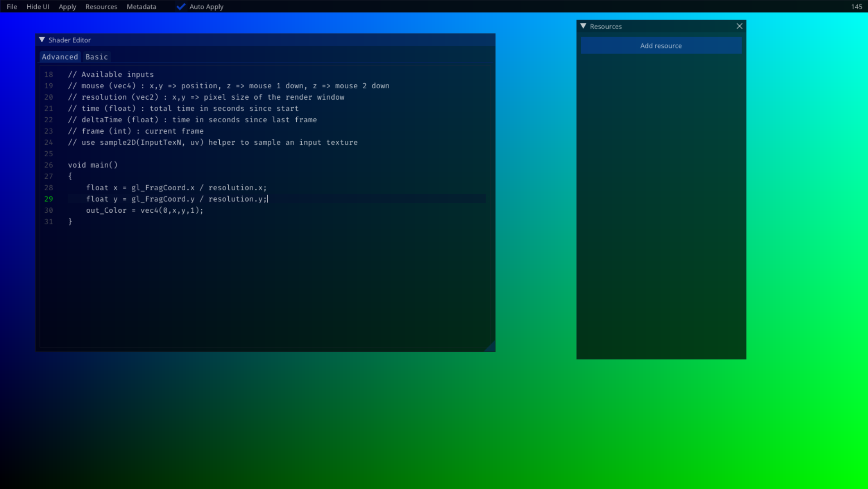The height and width of the screenshot is (489, 868).
Task: Click the 'float y = gl_FragCoord.y' line
Action: click(x=177, y=199)
